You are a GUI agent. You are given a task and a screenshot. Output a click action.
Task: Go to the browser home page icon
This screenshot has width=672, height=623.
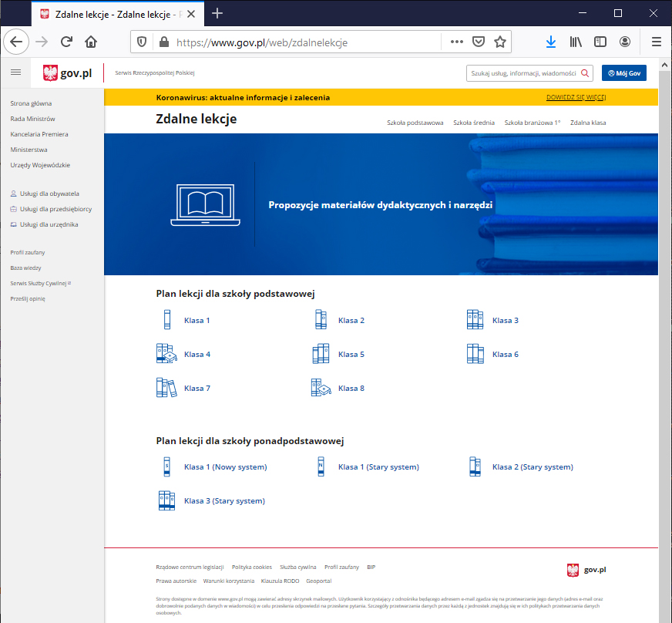point(91,42)
